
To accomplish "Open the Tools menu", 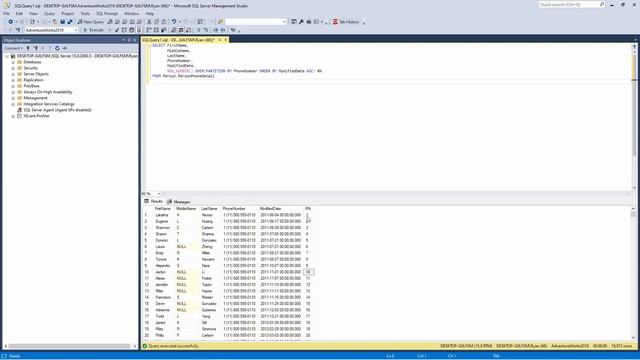I will tap(85, 13).
